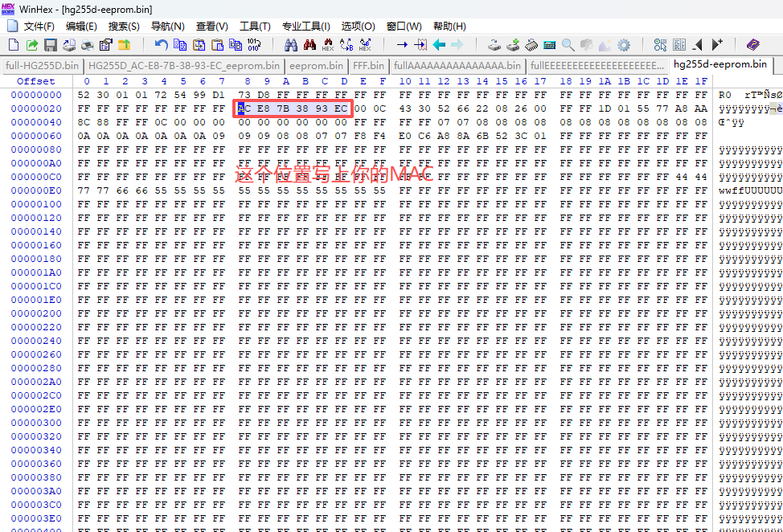
Task: Select byte 7B in the MAC address
Action: coord(283,108)
